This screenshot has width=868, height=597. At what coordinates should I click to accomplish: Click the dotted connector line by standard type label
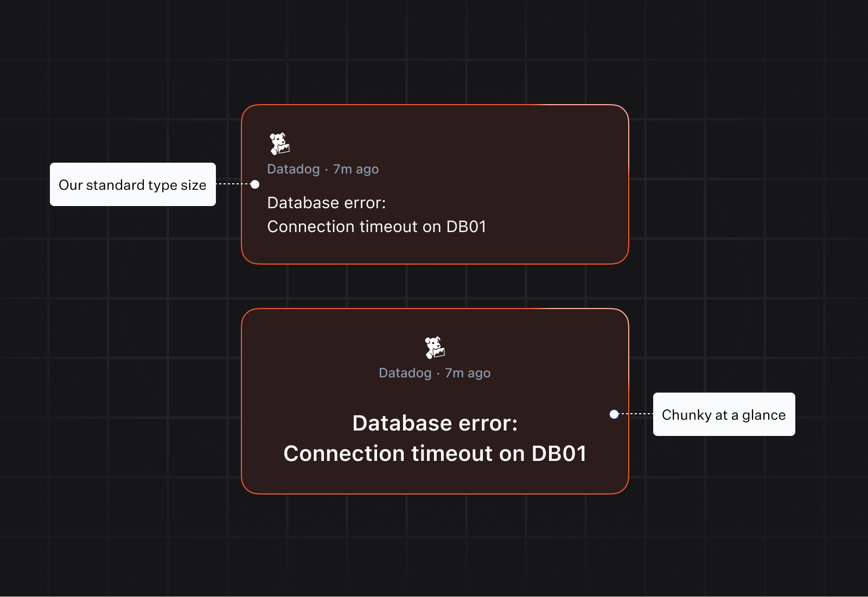pos(233,184)
